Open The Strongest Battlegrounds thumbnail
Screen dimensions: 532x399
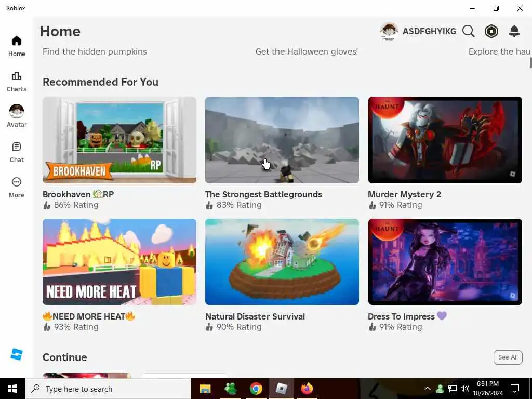(282, 140)
